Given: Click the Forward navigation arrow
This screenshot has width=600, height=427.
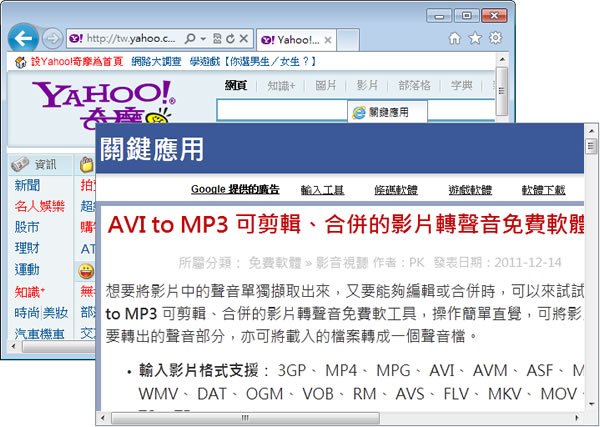Looking at the screenshot, I should click(52, 39).
